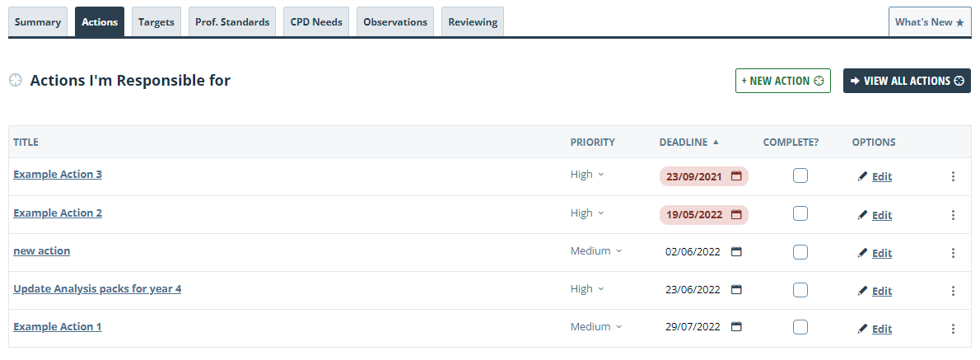The image size is (980, 360).
Task: Click pencil icon in Example Action 1 row
Action: pyautogui.click(x=862, y=329)
